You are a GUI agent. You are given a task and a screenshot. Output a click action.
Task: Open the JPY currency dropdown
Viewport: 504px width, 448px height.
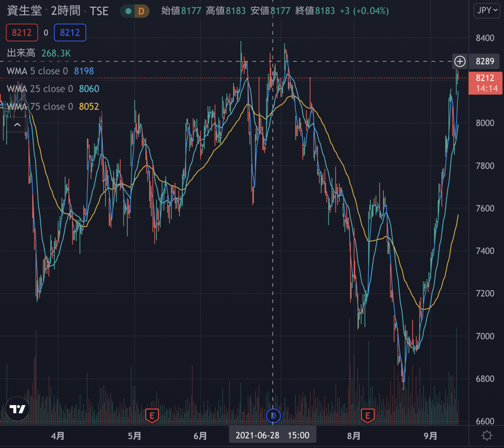point(487,11)
